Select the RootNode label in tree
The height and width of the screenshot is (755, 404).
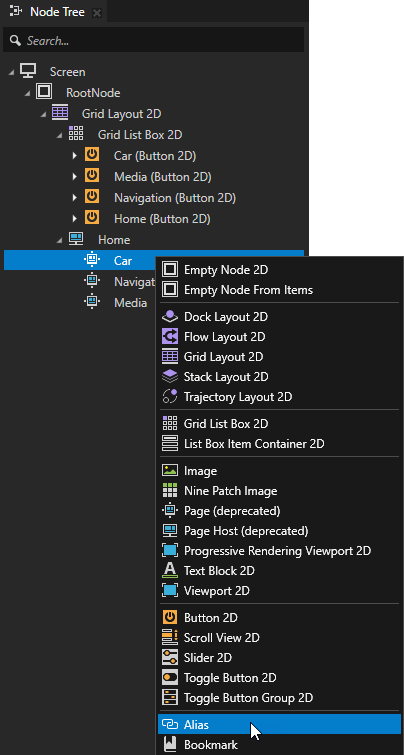pyautogui.click(x=93, y=92)
